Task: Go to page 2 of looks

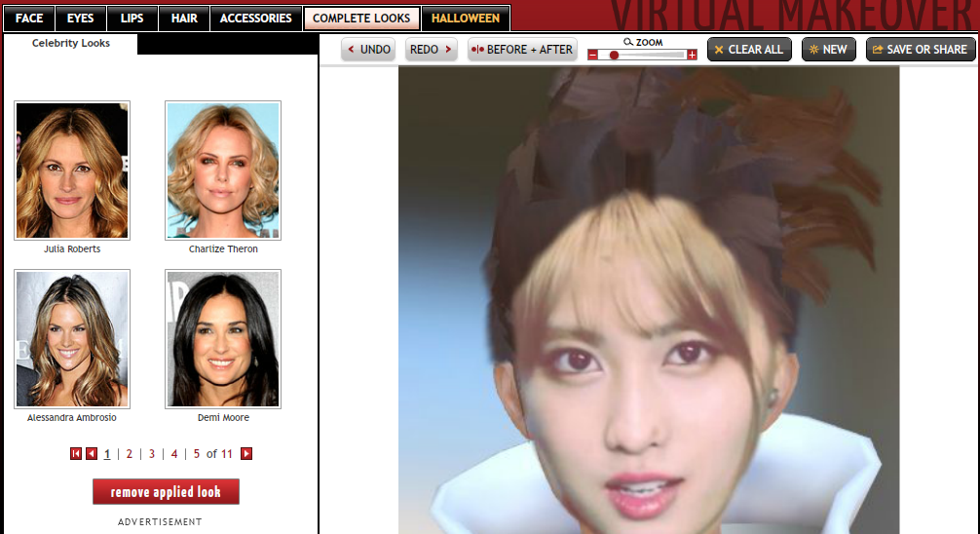Action: pyautogui.click(x=130, y=454)
